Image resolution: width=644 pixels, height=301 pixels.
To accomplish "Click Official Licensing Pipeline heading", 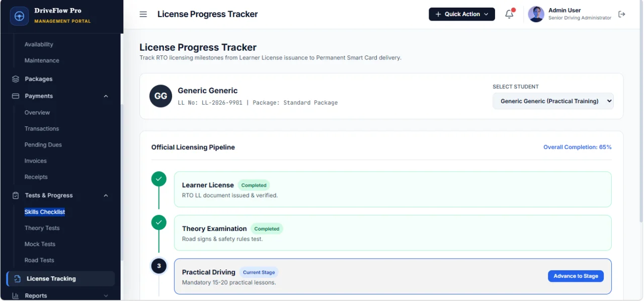I will 193,147.
